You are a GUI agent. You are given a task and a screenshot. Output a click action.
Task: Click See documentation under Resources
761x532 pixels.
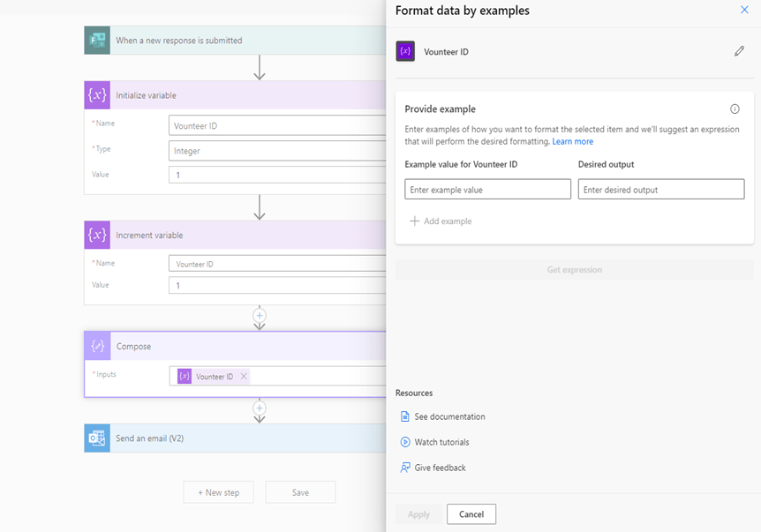tap(449, 416)
